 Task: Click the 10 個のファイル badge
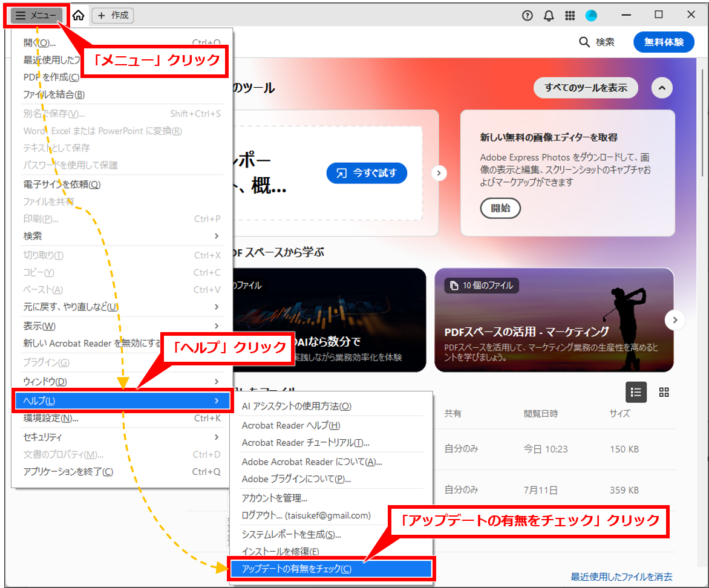(482, 286)
